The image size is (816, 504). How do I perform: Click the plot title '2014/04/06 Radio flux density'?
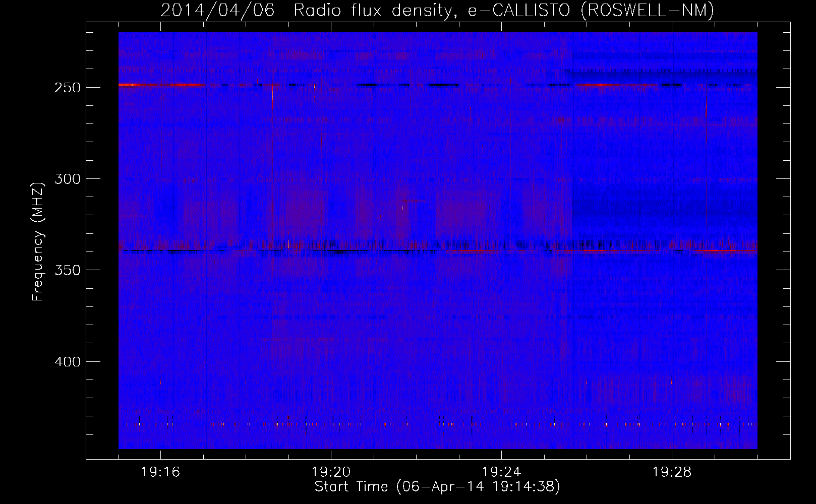[437, 10]
